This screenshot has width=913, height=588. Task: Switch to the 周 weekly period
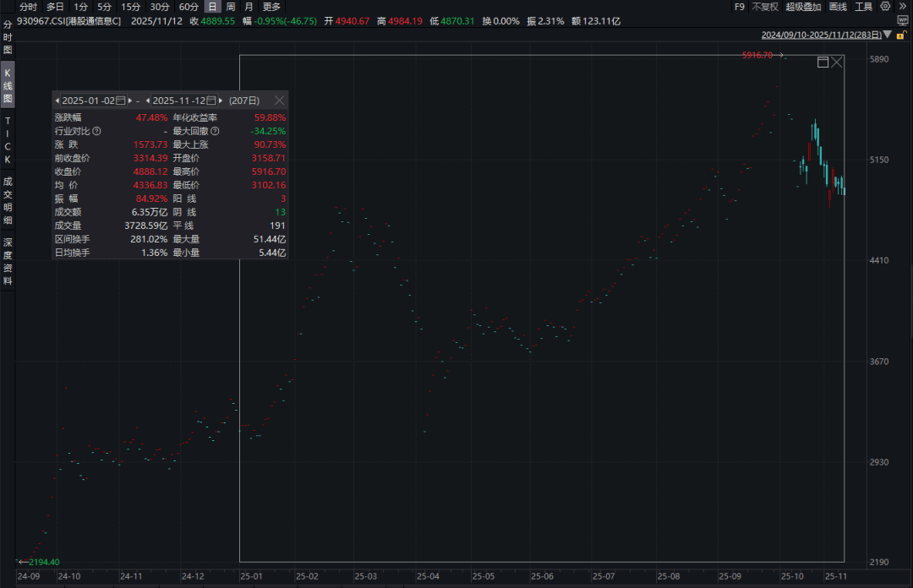[x=230, y=7]
